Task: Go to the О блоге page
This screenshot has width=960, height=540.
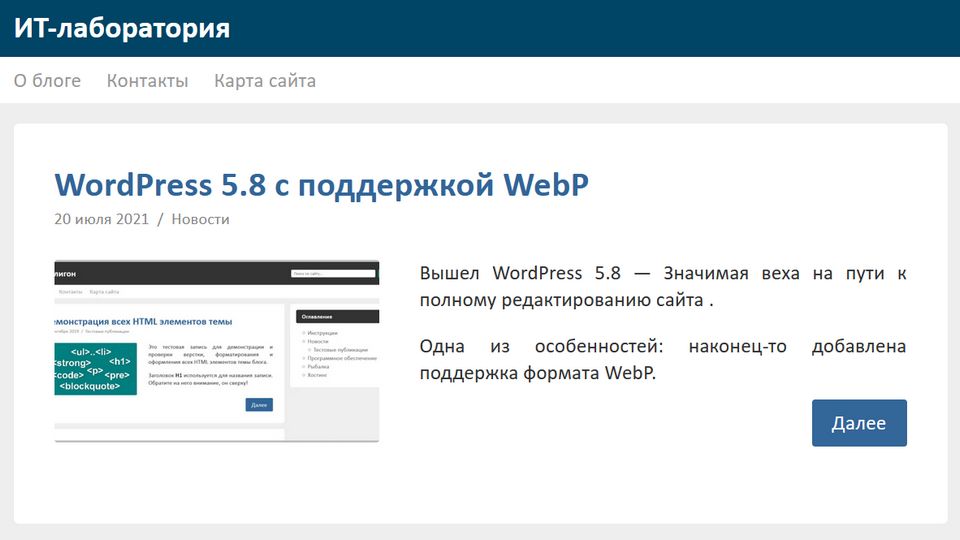Action: pyautogui.click(x=47, y=81)
